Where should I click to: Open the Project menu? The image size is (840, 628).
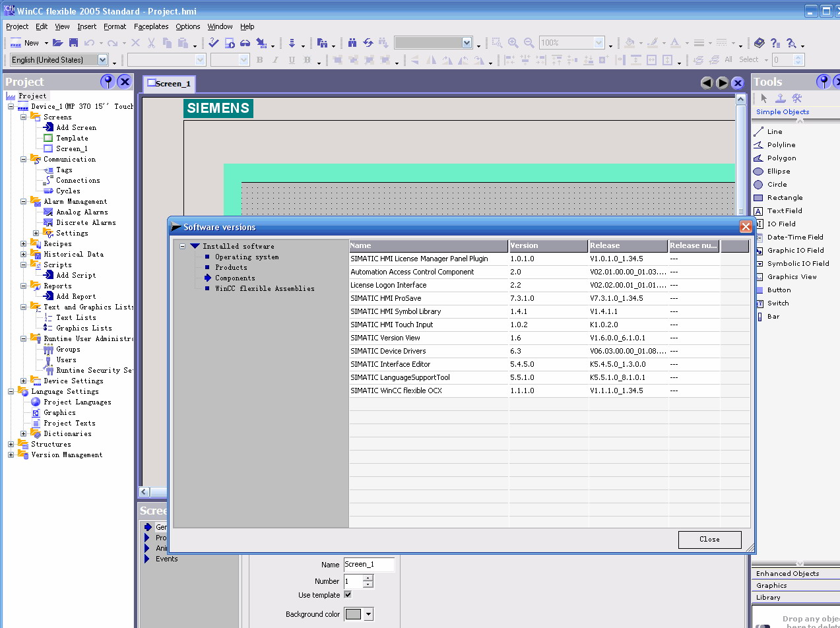(x=17, y=26)
